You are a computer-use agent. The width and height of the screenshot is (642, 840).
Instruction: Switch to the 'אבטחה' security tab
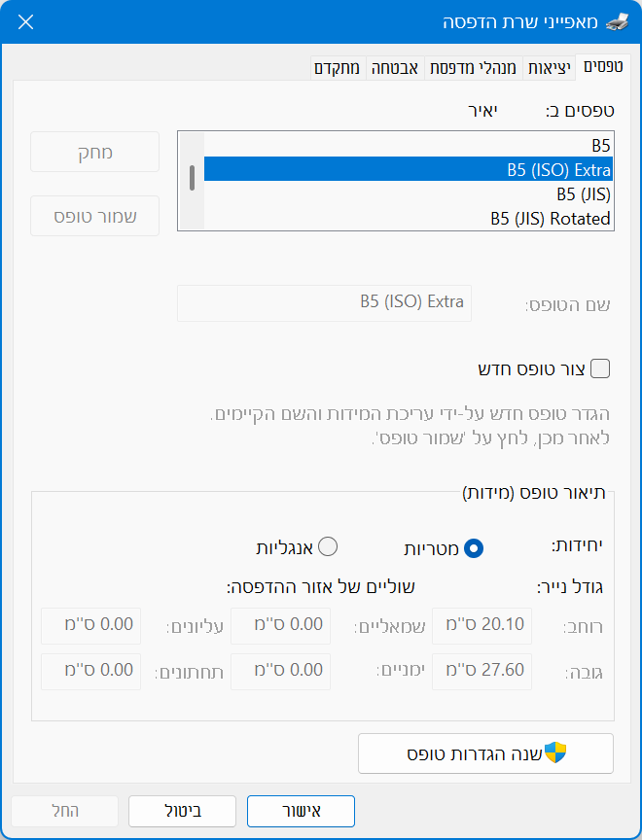(x=394, y=68)
